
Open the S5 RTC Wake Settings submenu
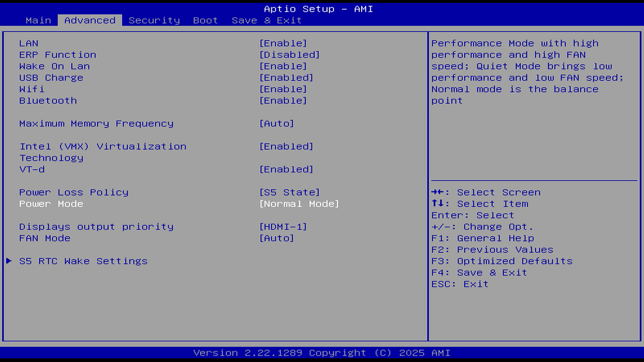pos(83,261)
